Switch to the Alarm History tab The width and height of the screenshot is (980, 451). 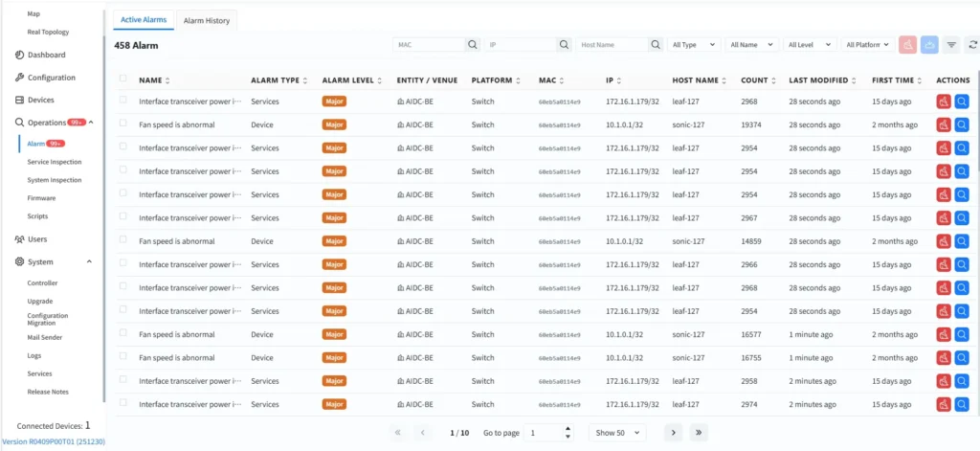tap(207, 20)
